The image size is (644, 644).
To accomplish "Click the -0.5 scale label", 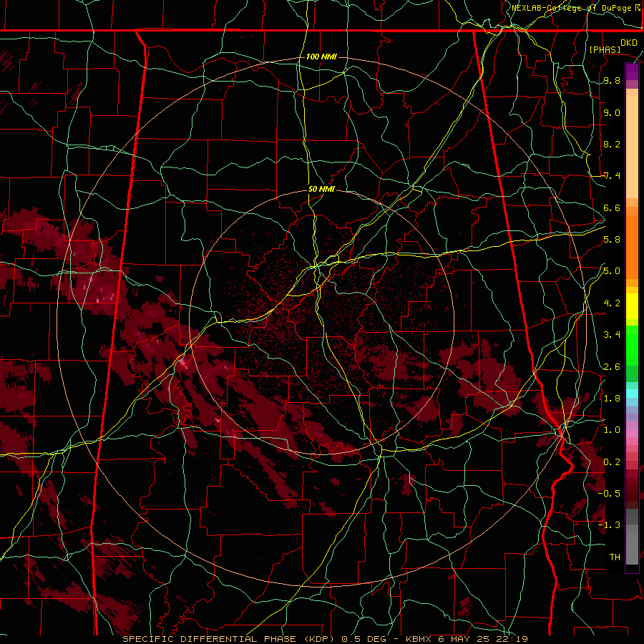I will click(x=609, y=493).
